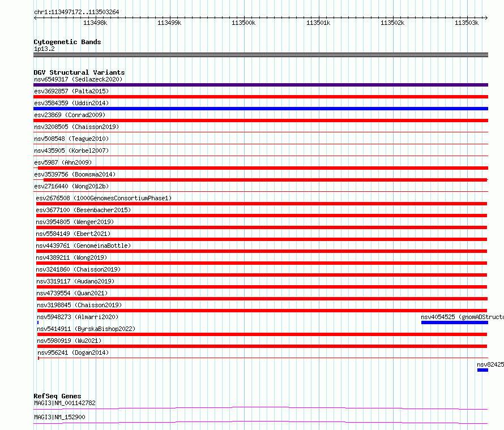Viewport: 504px width, 430px height.
Task: Select the small blue nsv82425 feature block
Action: (483, 370)
